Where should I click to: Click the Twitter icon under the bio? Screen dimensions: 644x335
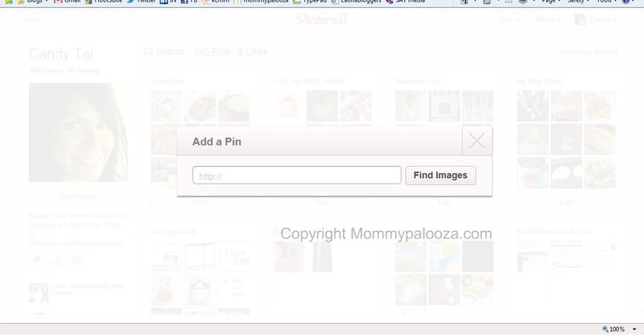click(x=36, y=260)
